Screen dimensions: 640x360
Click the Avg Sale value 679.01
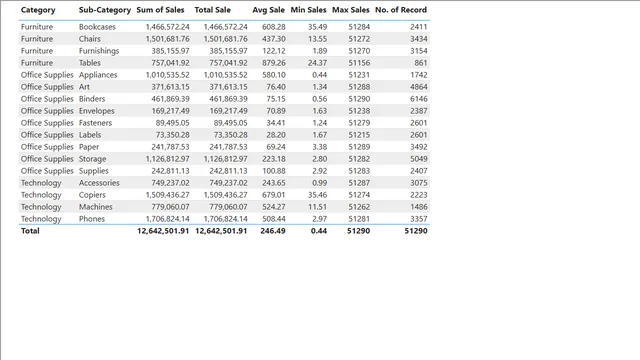(x=273, y=195)
